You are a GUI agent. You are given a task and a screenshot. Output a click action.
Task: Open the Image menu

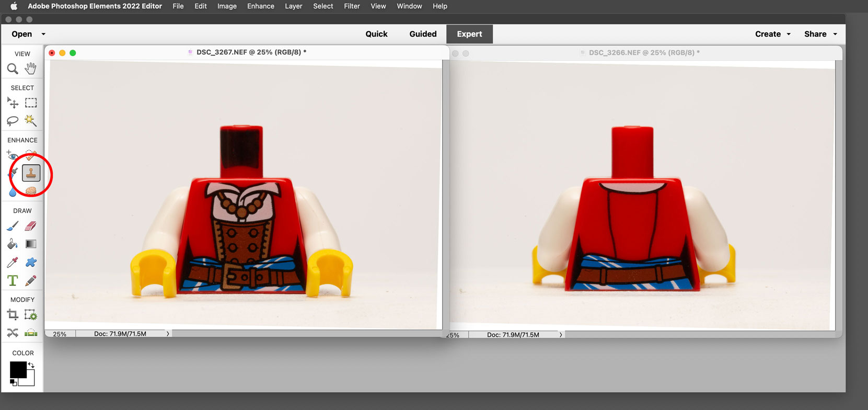(x=227, y=6)
